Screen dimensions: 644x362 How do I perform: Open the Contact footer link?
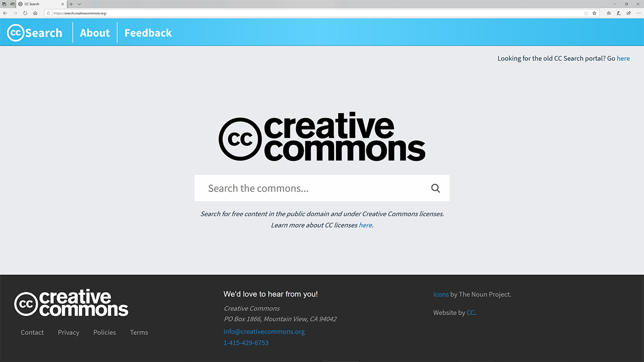(x=32, y=332)
